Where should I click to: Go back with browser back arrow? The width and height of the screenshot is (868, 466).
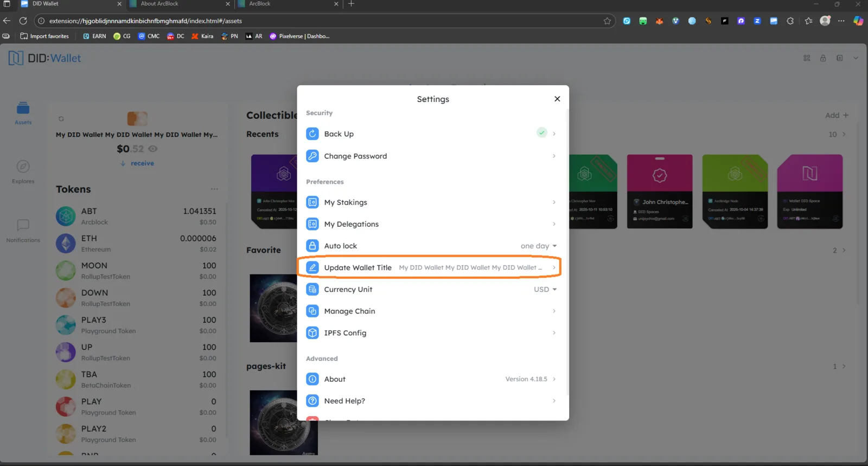coord(7,21)
